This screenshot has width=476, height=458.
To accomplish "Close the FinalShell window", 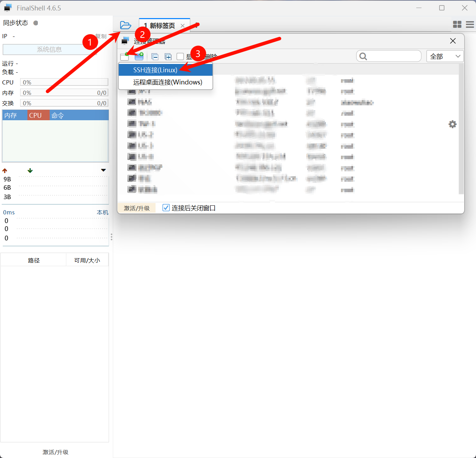I will (x=465, y=8).
